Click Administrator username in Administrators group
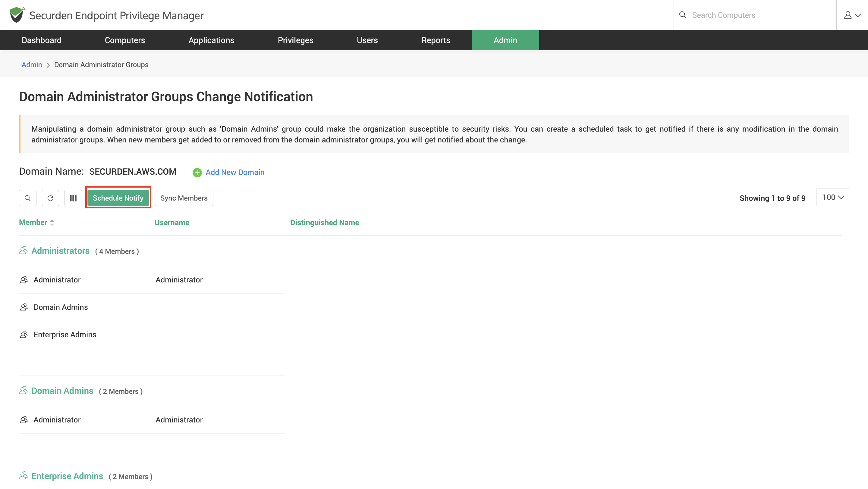The width and height of the screenshot is (868, 489). pos(179,280)
